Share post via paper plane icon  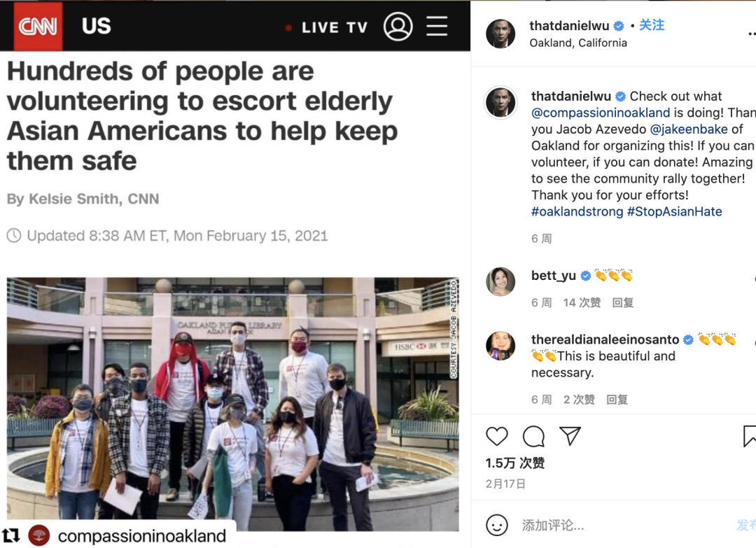pos(570,436)
